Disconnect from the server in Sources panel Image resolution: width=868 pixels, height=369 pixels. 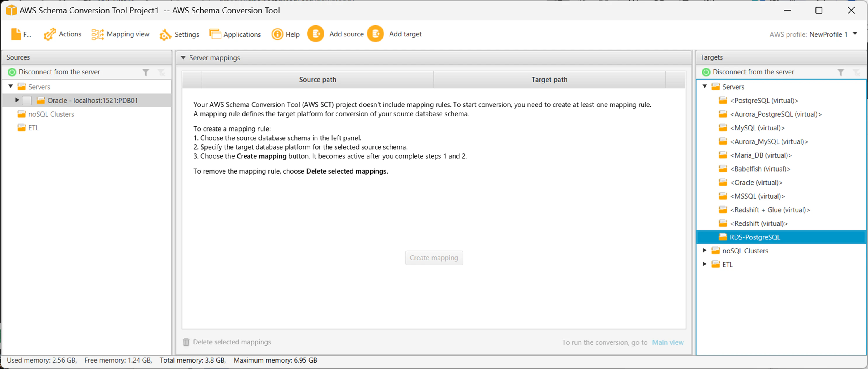pos(54,72)
